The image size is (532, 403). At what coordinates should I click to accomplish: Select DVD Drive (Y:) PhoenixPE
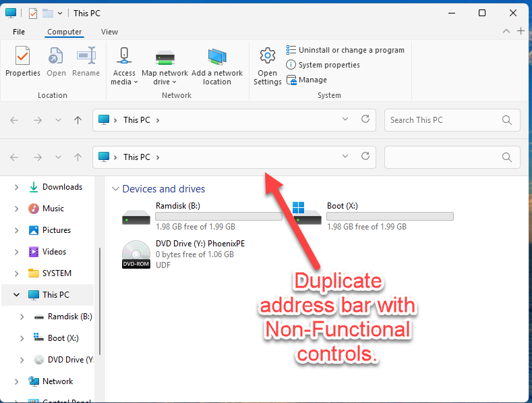[x=183, y=254]
